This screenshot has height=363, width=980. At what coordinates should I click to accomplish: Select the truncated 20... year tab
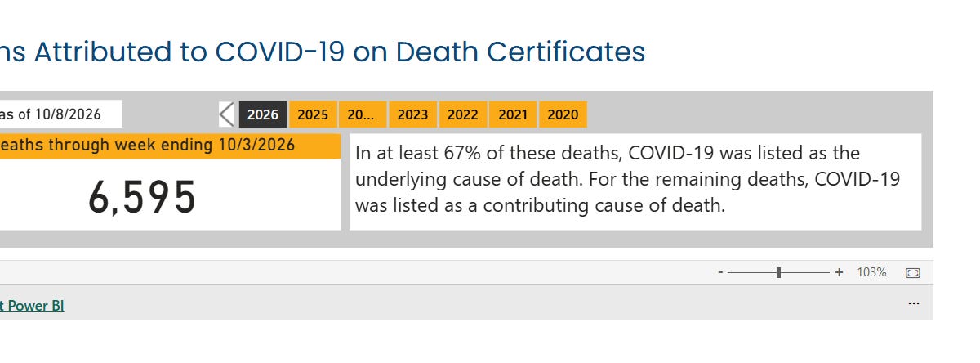363,114
